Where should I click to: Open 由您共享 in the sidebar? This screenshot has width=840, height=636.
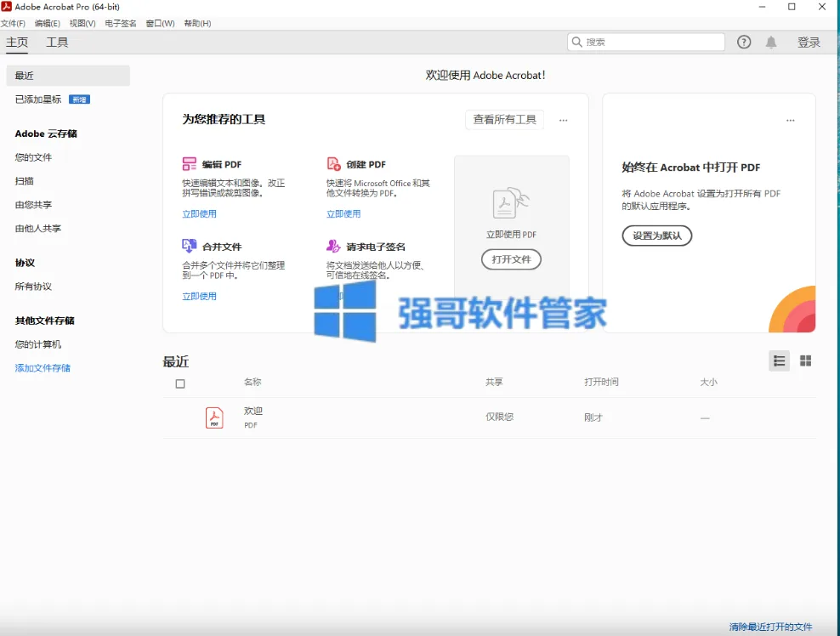[x=33, y=205]
